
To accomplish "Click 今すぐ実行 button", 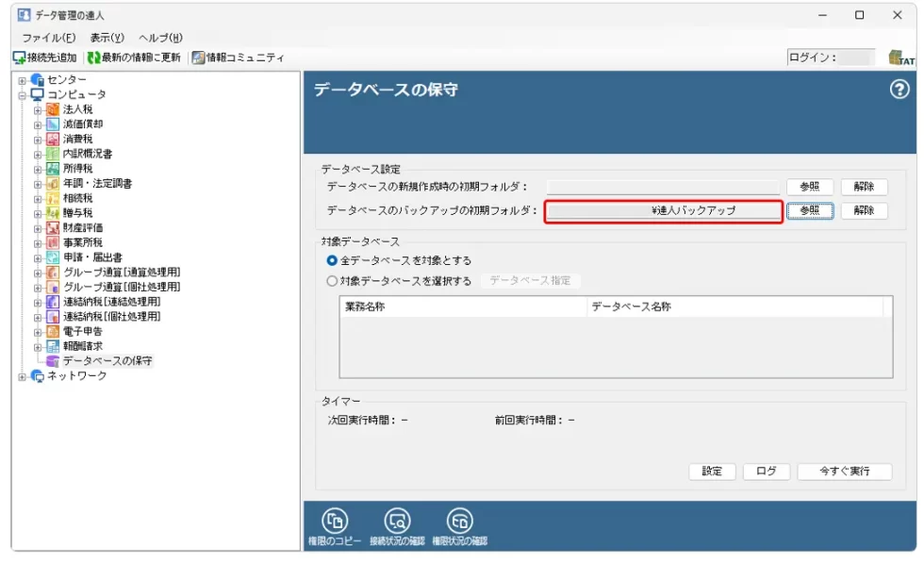I will 844,472.
